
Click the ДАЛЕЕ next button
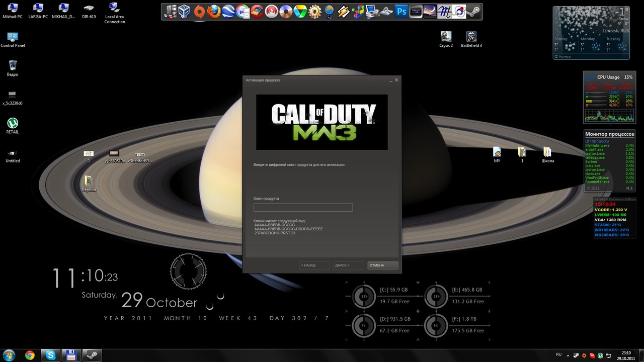348,265
